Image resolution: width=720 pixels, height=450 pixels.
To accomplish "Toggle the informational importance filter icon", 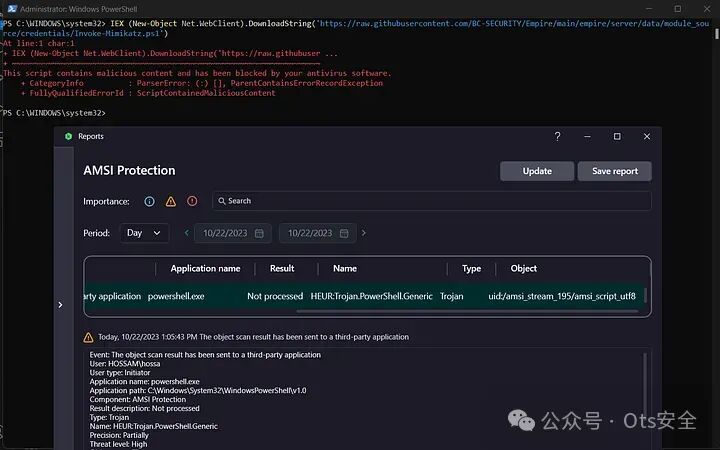I will (149, 201).
